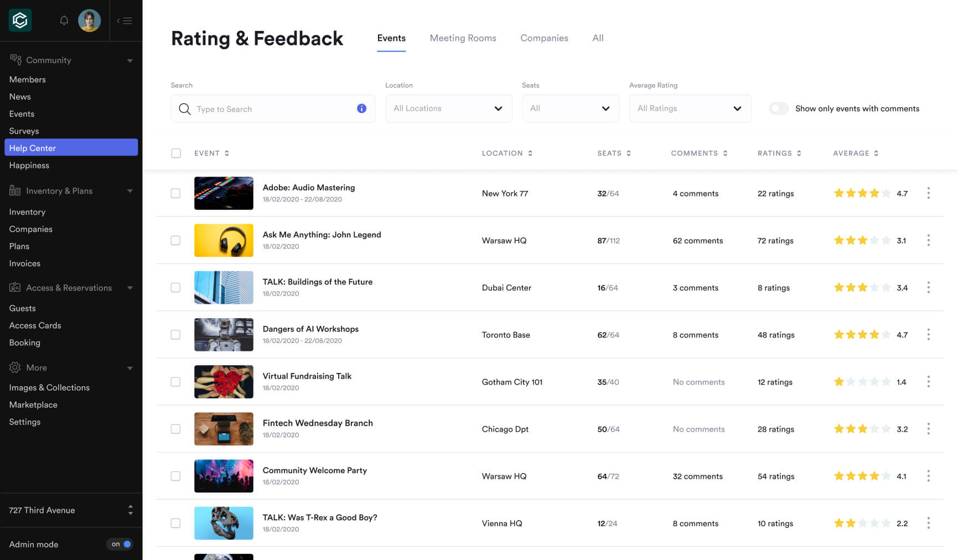Click the Community section icon
Image resolution: width=958 pixels, height=560 pixels.
[15, 59]
